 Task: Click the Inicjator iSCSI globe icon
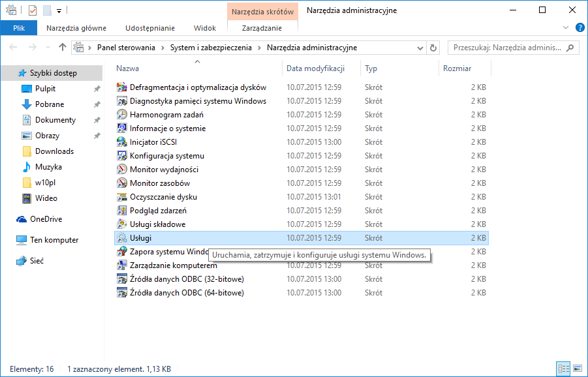coord(121,142)
